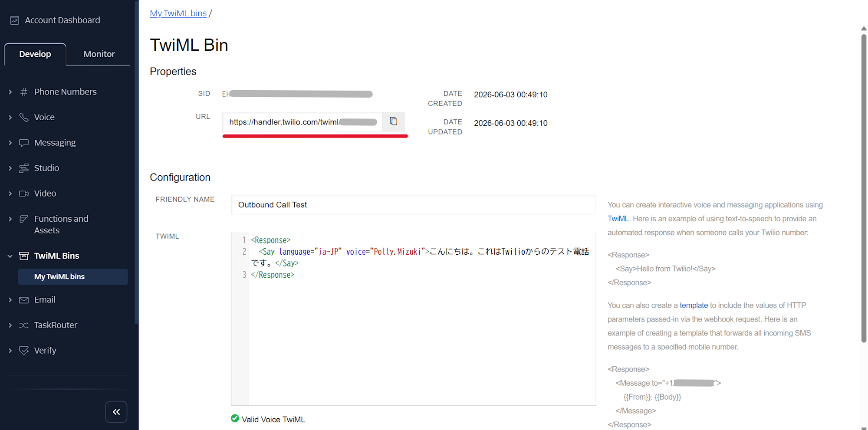
Task: Click inside the TwiML code editor
Action: pyautogui.click(x=422, y=319)
